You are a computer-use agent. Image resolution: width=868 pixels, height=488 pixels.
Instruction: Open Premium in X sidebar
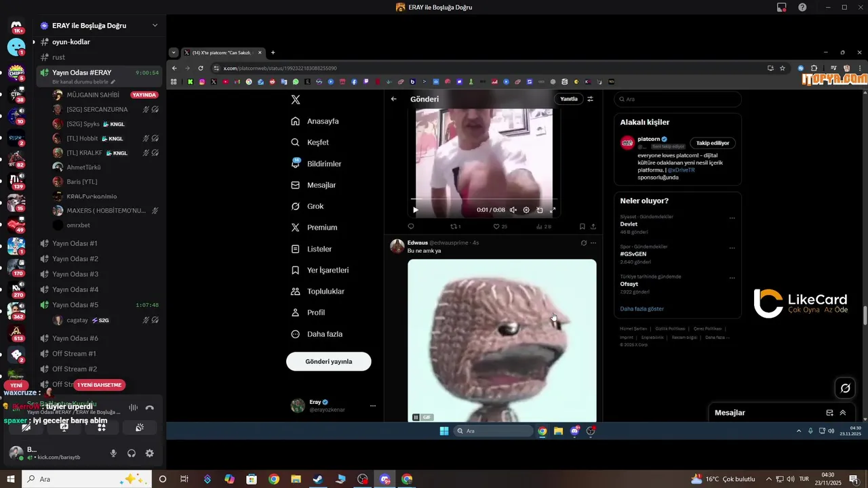pyautogui.click(x=314, y=228)
